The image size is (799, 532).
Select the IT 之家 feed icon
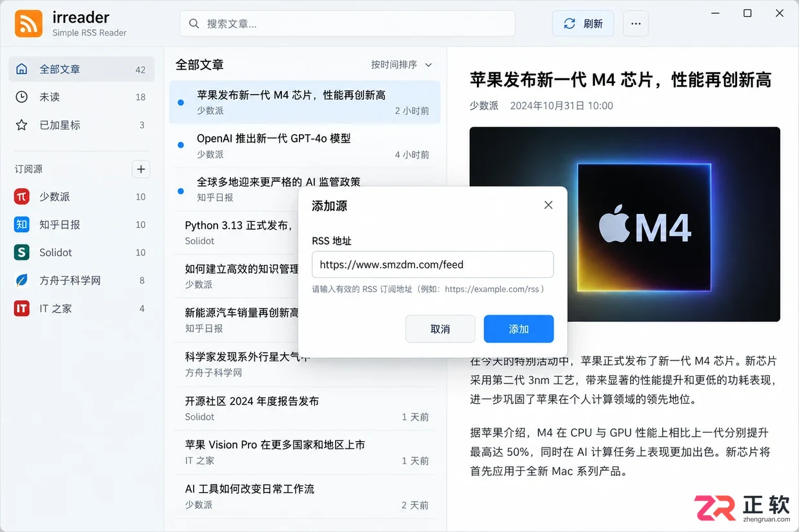tap(22, 309)
